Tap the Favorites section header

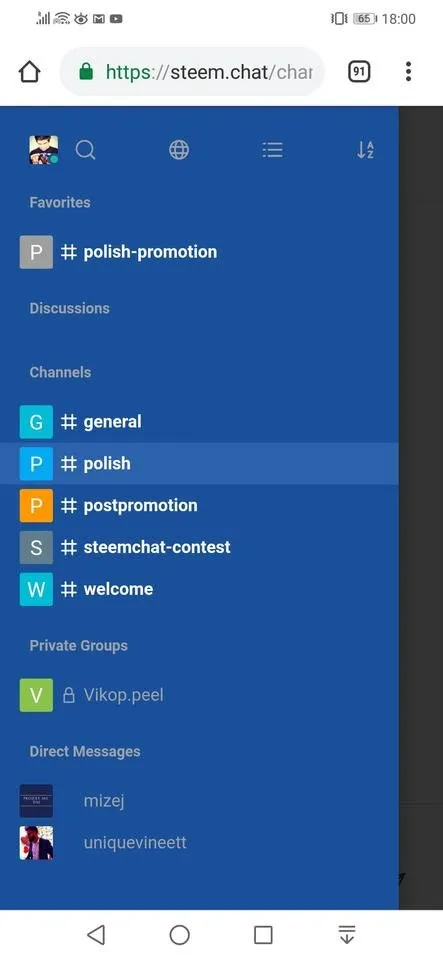[60, 203]
